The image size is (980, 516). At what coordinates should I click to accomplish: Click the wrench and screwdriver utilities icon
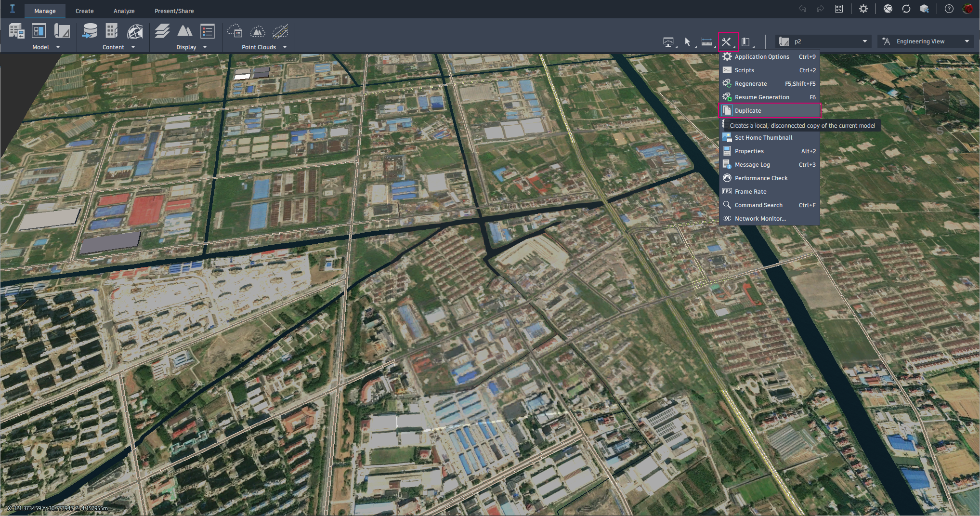(727, 42)
